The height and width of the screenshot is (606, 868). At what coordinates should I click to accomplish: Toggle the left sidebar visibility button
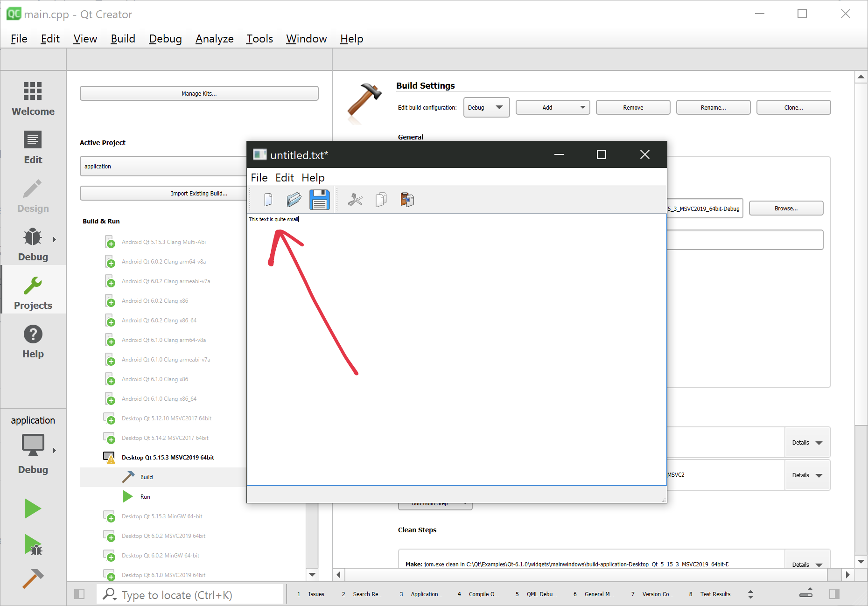click(79, 594)
